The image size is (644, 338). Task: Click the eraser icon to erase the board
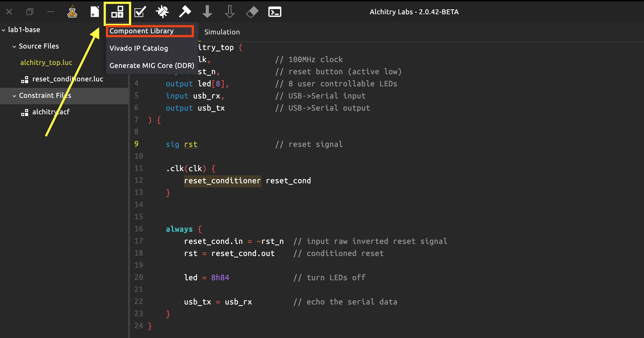tap(252, 12)
